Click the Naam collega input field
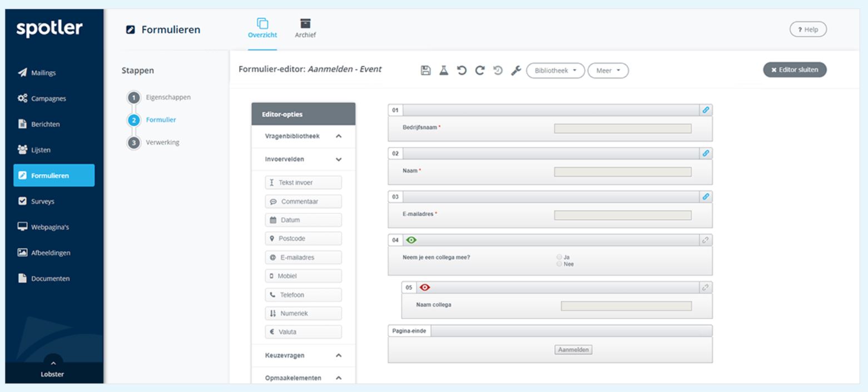Screen dimensions: 868x392 tap(626, 306)
